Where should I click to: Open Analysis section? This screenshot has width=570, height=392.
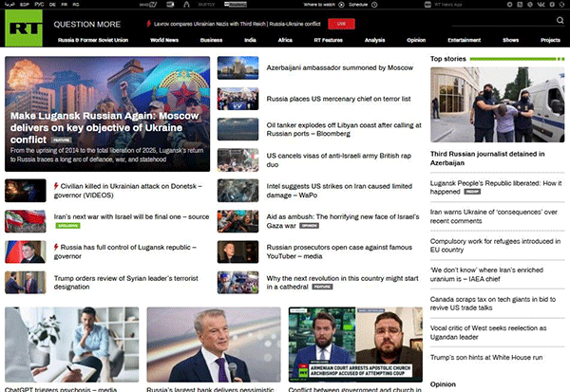coord(375,40)
